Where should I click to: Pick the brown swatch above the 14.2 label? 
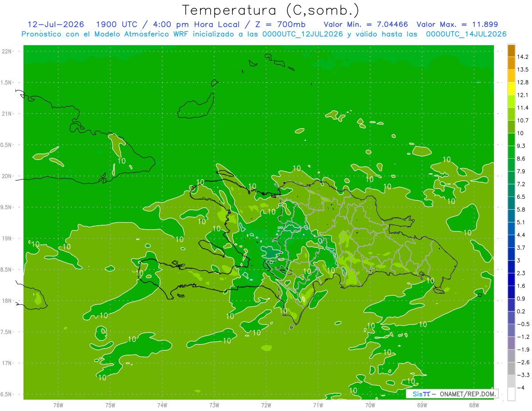(x=511, y=51)
